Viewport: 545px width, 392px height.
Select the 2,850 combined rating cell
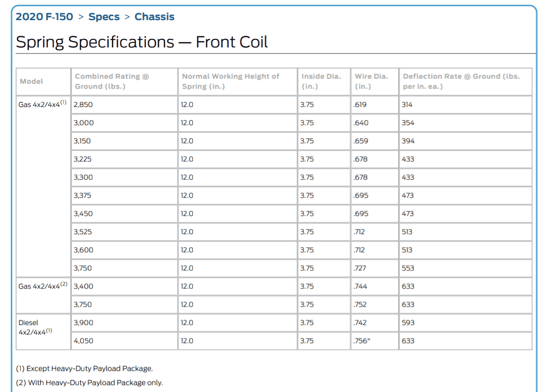click(x=125, y=104)
